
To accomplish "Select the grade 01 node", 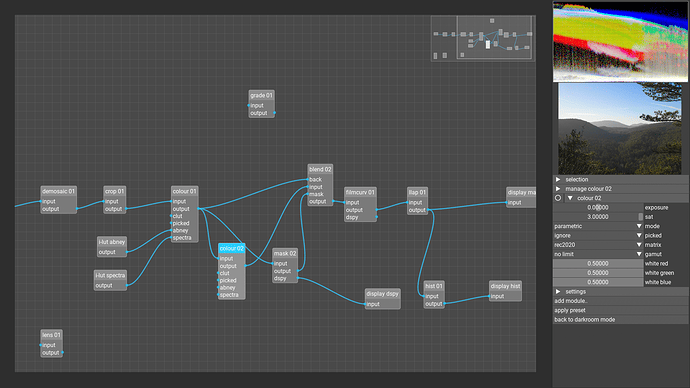I will click(261, 95).
